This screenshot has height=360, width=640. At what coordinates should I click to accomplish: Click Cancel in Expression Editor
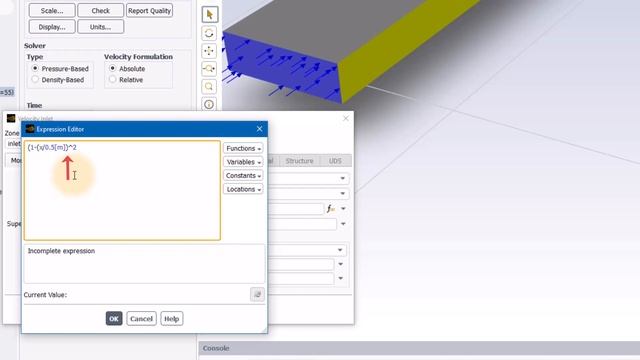pos(141,319)
